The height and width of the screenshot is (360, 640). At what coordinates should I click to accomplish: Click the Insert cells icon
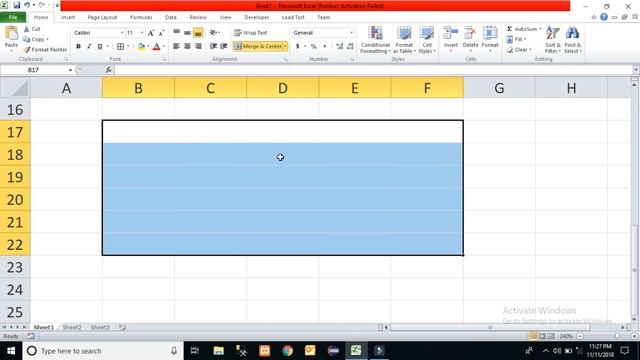(451, 33)
